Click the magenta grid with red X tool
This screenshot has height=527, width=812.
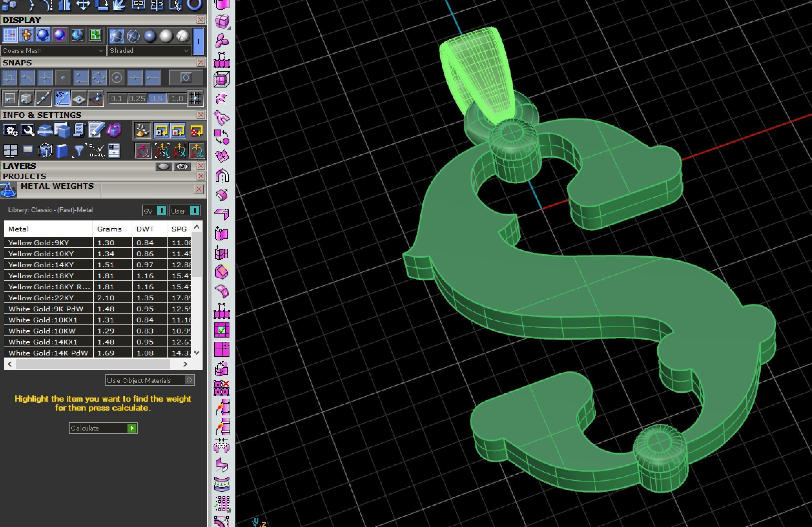click(222, 388)
